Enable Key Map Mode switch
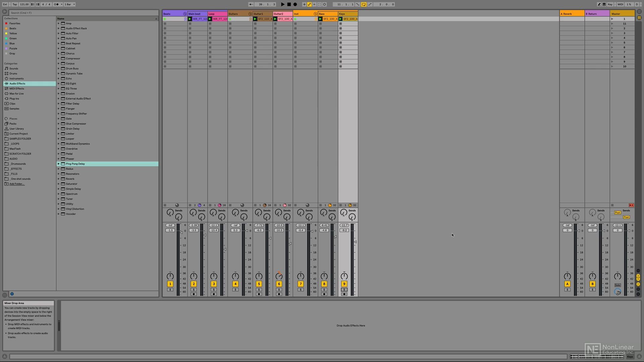This screenshot has width=644, height=362. [x=610, y=4]
